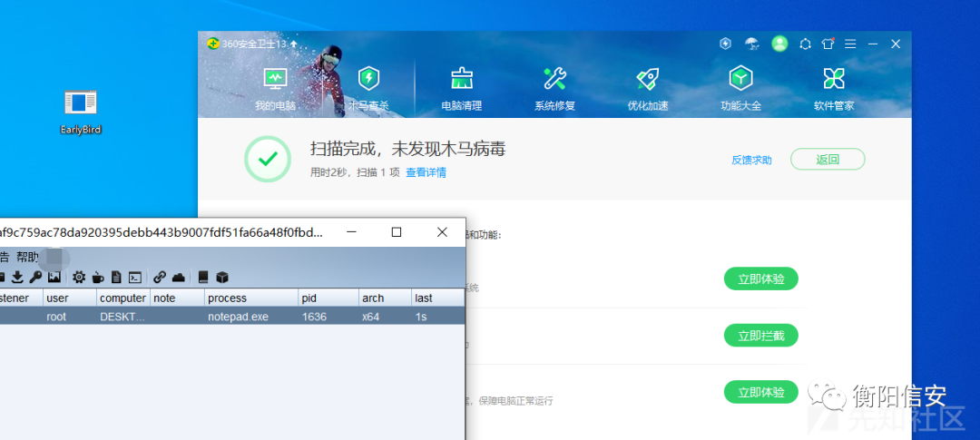Sort by arch column header
980x440 pixels.
385,298
